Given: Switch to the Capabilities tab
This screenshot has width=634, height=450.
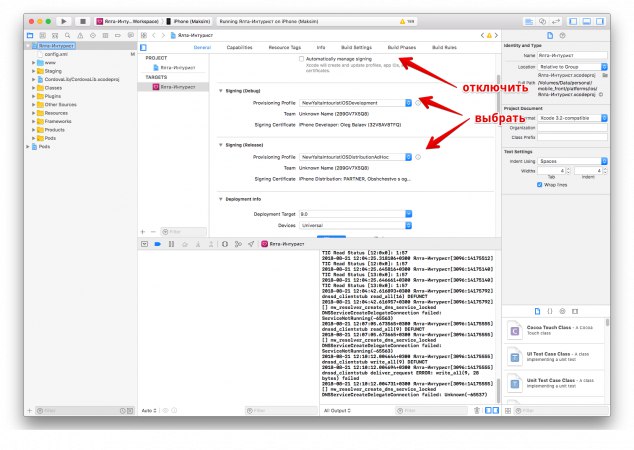Looking at the screenshot, I should coord(239,48).
